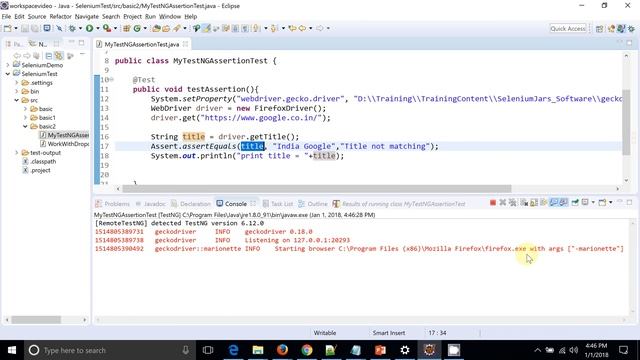This screenshot has height=360, width=640.
Task: Collapse the SeleniumTest project
Action: pos(8,74)
